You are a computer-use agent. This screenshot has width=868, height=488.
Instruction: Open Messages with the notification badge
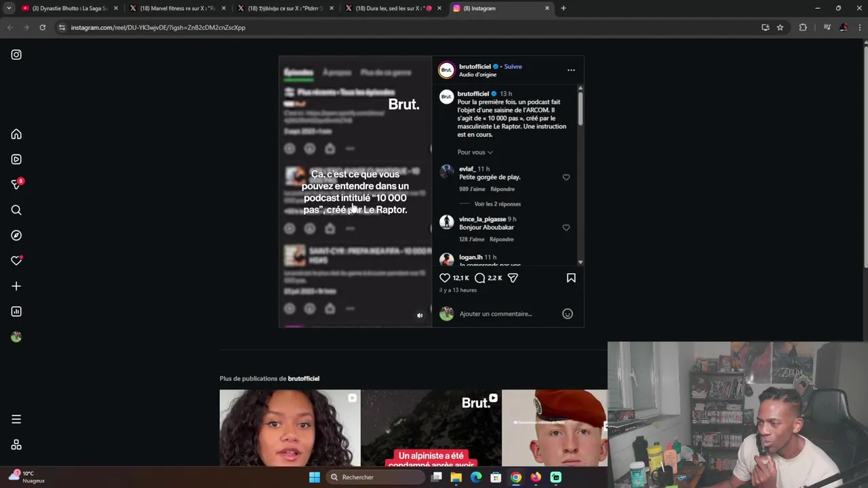pos(17,184)
